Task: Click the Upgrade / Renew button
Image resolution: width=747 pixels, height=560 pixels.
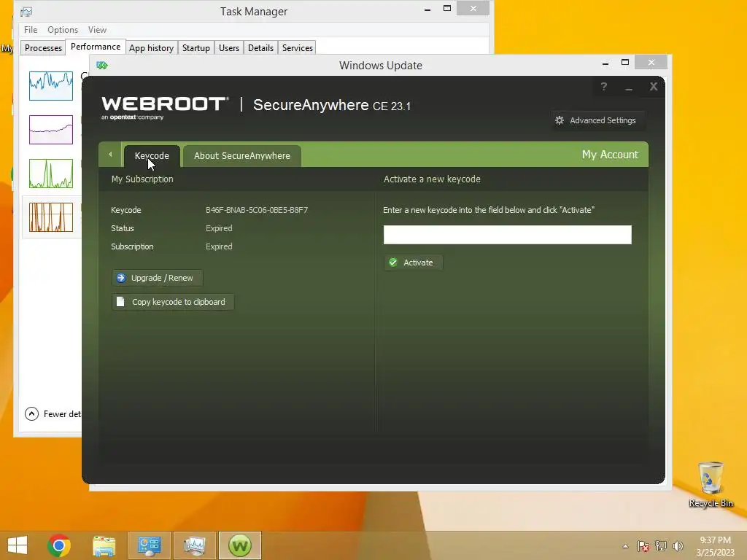Action: tap(158, 278)
